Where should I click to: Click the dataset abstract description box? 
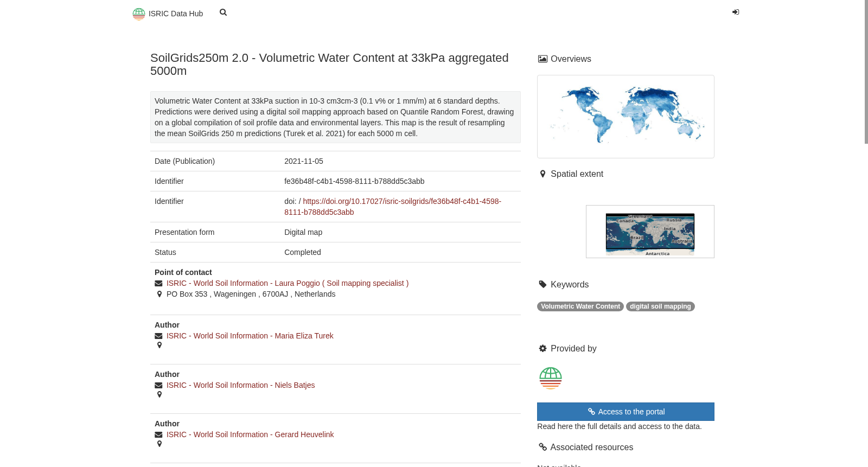coord(335,117)
